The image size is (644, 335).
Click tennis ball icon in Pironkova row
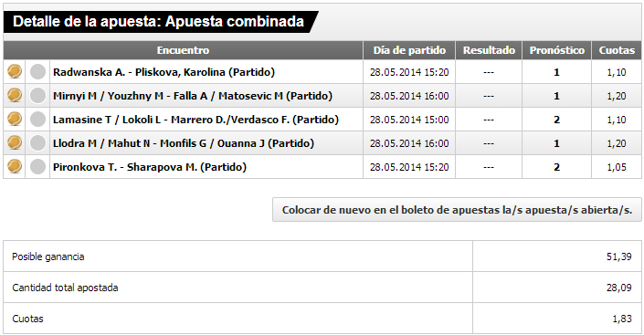(x=15, y=166)
